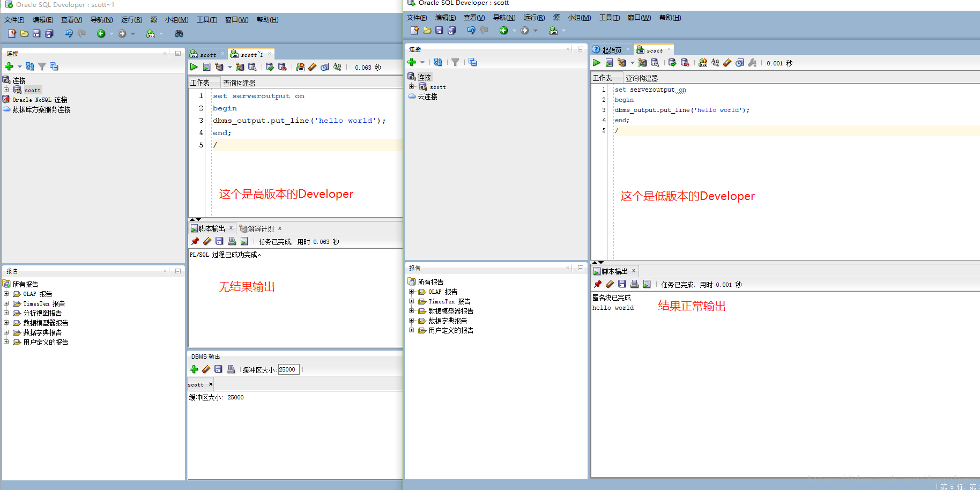980x490 pixels.
Task: Open 查询构建器 tab in left window
Action: click(239, 83)
